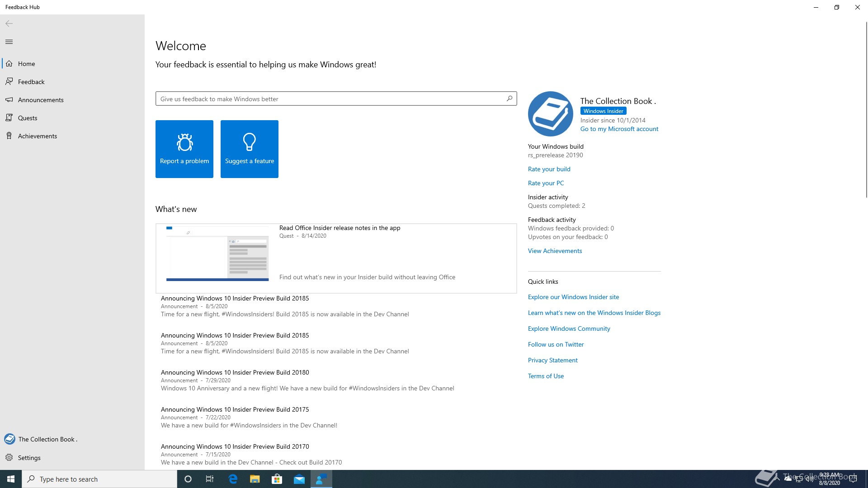Screen dimensions: 868x488
Task: Select Home in the navigation pane
Action: [72, 64]
